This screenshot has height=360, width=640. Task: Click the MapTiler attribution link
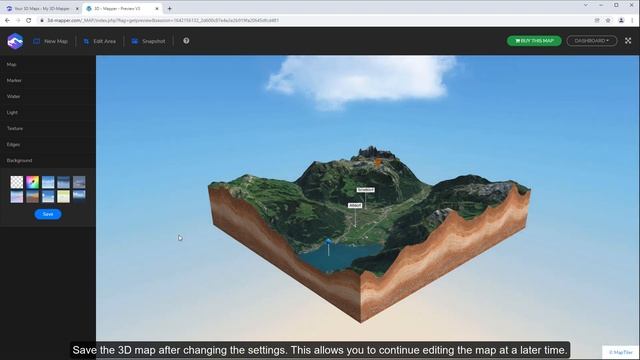tap(621, 352)
